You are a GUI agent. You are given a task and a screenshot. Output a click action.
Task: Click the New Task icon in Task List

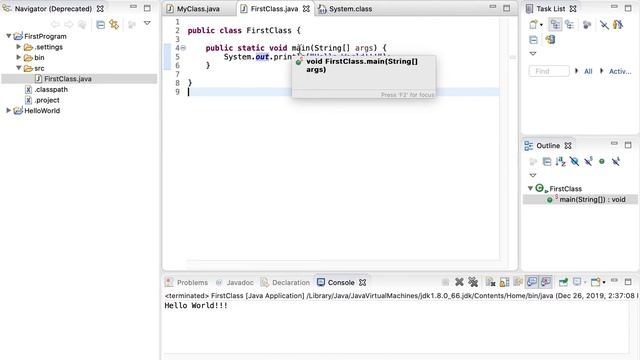coord(533,25)
